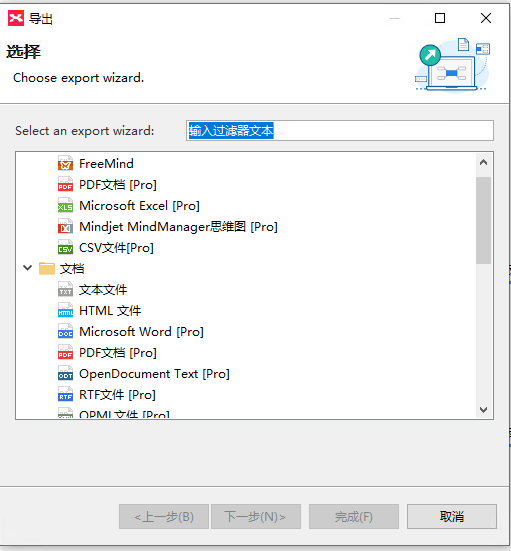511x551 pixels.
Task: Select PDF文档 [Pro] under 文档 folder
Action: tap(118, 353)
